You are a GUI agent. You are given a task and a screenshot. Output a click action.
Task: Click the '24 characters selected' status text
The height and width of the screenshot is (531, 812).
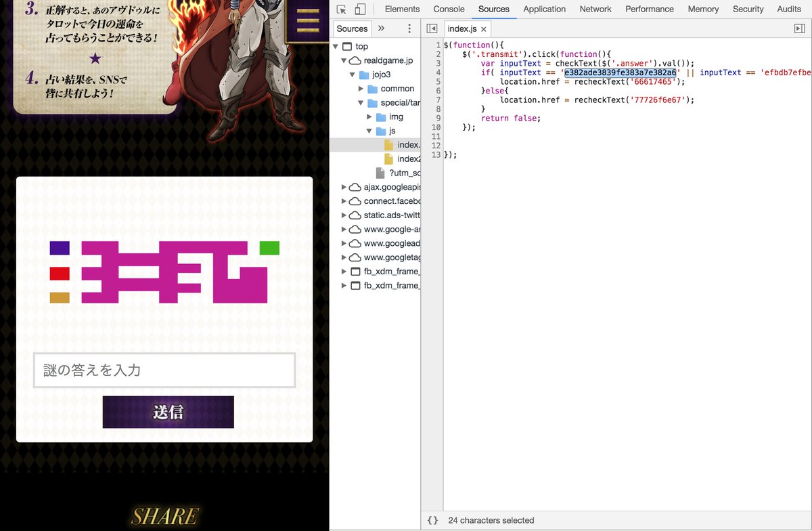(491, 520)
